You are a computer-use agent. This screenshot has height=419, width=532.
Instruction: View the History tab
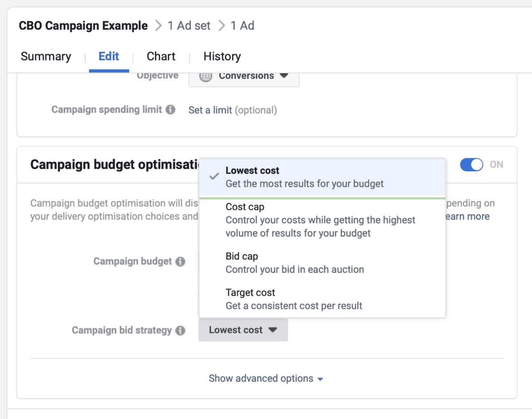(222, 56)
